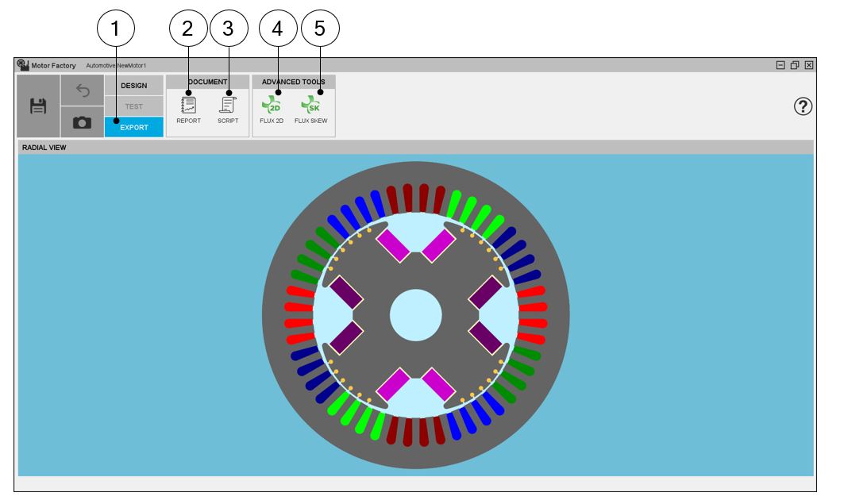Click the Motor Factory logo in title bar

[23, 65]
